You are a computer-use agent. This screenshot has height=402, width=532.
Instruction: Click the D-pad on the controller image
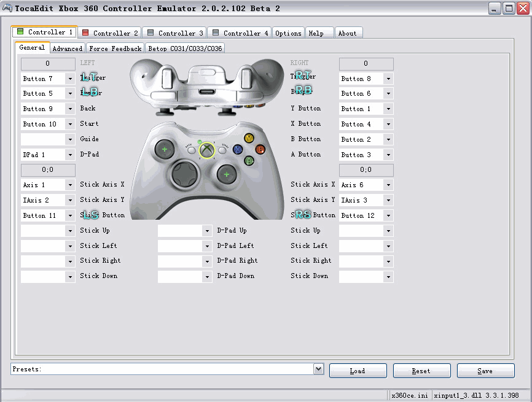pos(184,174)
